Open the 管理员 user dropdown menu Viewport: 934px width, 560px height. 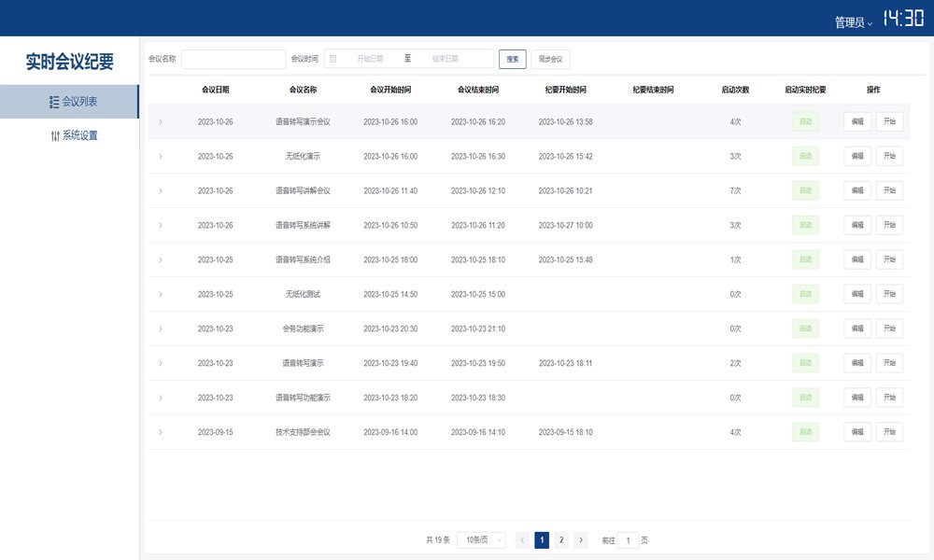tap(854, 22)
